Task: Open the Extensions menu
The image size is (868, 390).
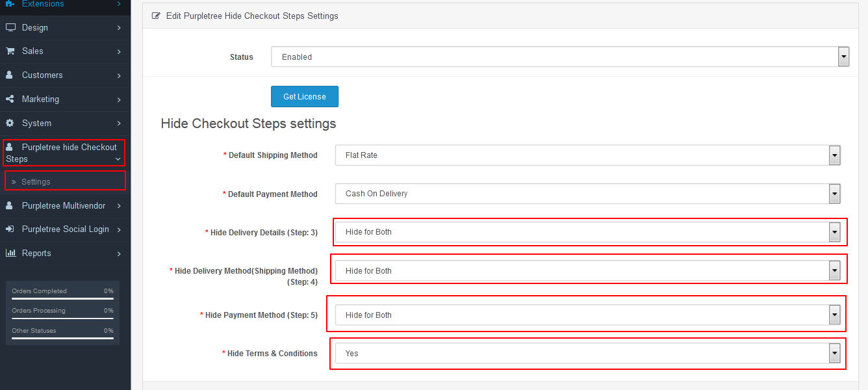Action: (x=65, y=4)
